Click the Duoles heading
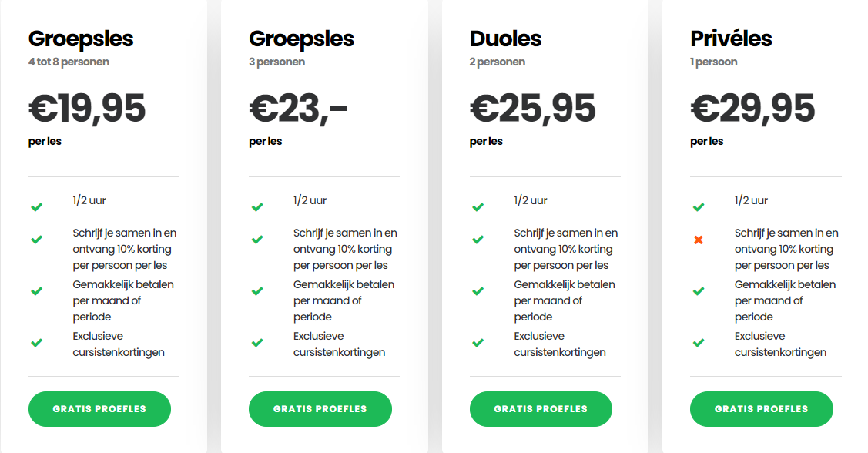Viewport: 868px width, 453px height. point(505,39)
